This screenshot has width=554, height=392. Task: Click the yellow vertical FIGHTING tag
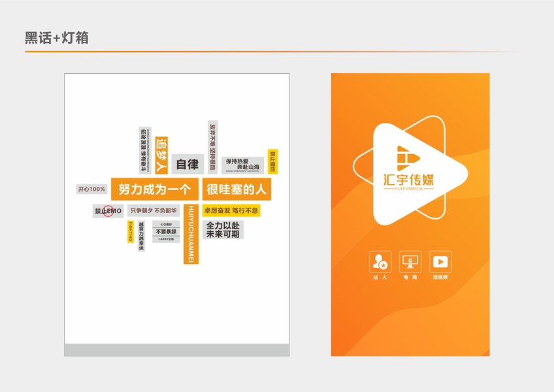coord(131,231)
